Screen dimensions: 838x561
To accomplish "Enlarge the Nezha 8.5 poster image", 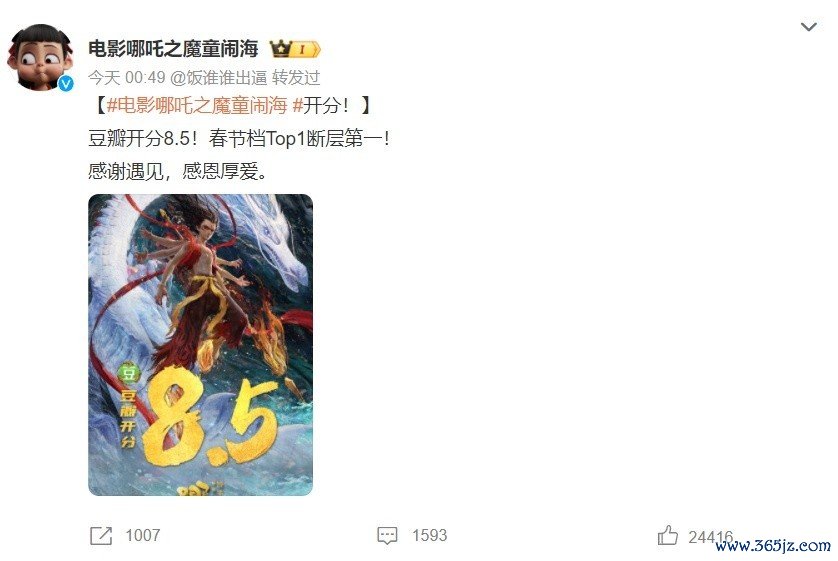I will 200,345.
